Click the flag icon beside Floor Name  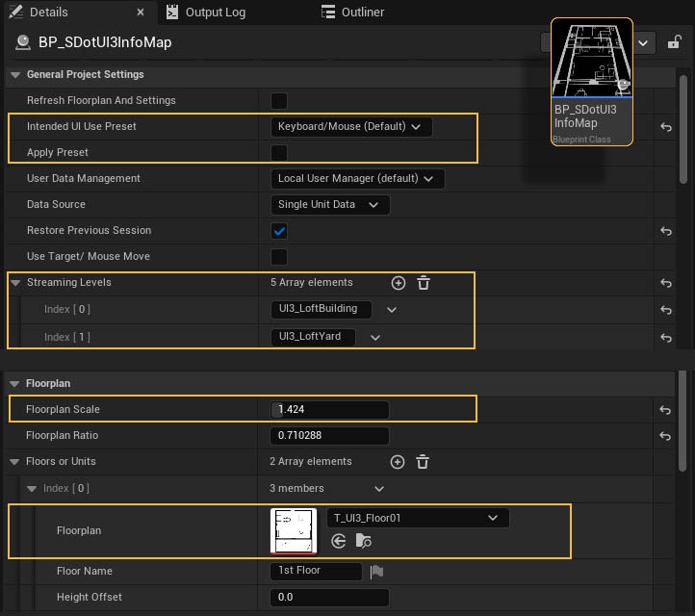(x=377, y=572)
